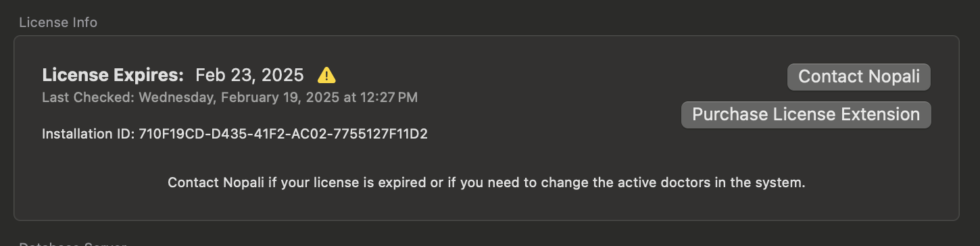
Task: Click the yellow license warning triangle icon
Action: pos(326,74)
